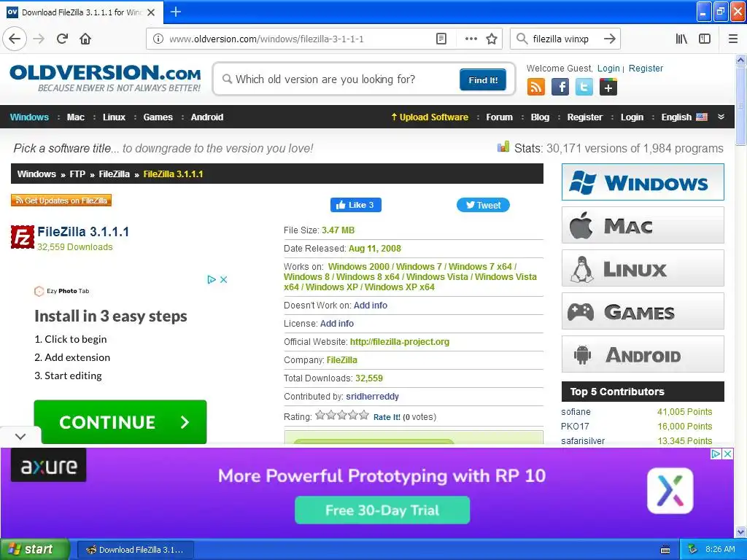Click the plus share icon
This screenshot has height=560, width=747.
[x=608, y=87]
